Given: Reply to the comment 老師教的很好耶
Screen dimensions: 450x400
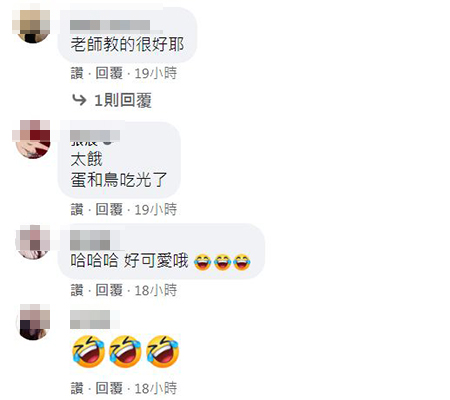Looking at the screenshot, I should point(109,73).
